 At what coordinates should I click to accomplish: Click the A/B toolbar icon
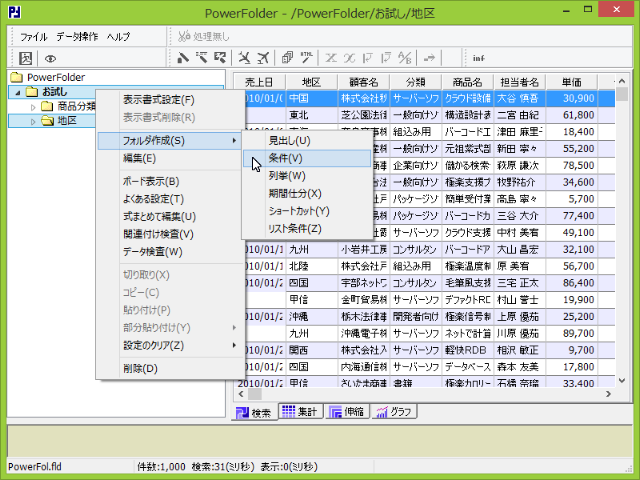404,58
